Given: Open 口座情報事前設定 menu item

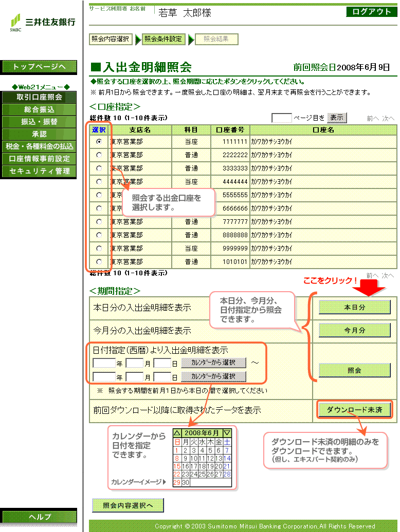Looking at the screenshot, I should pyautogui.click(x=39, y=159).
